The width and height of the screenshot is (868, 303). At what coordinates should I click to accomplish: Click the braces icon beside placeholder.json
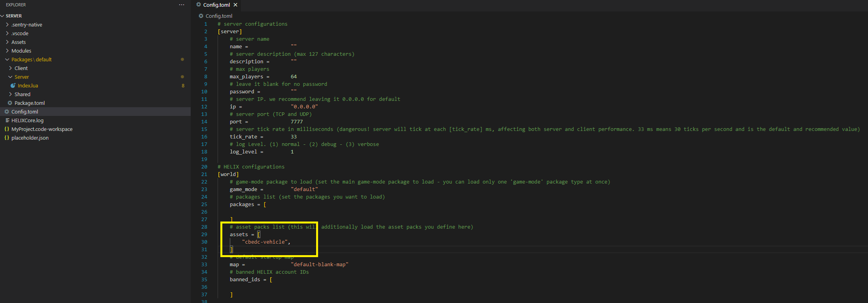pos(7,138)
